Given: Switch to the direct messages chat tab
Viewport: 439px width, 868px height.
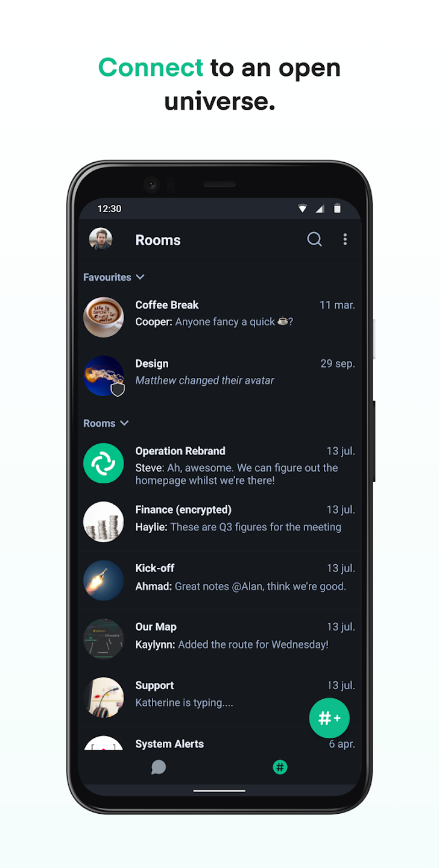Looking at the screenshot, I should [x=159, y=767].
